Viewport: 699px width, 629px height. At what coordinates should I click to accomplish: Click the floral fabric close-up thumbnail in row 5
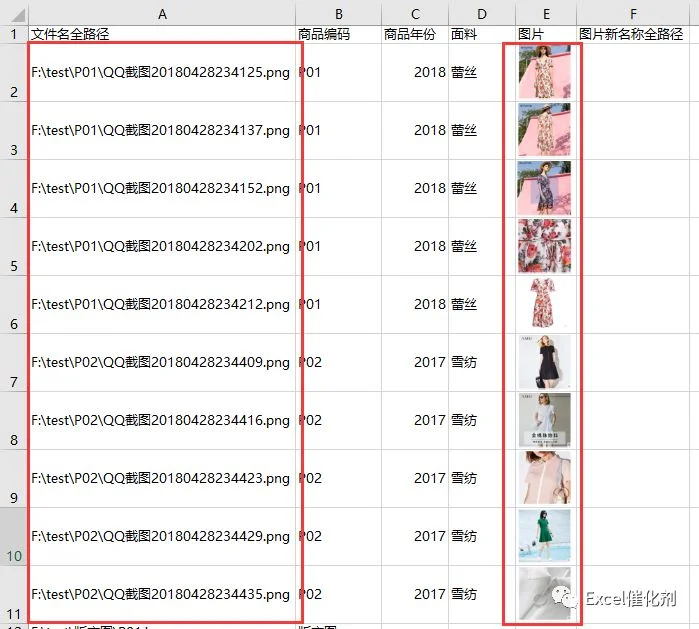click(x=544, y=246)
